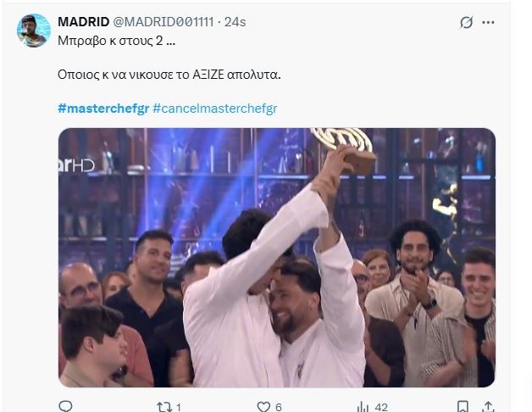Screen dimensions: 532x412
Task: Share the tweet with upload arrow icon
Action: pos(488,407)
